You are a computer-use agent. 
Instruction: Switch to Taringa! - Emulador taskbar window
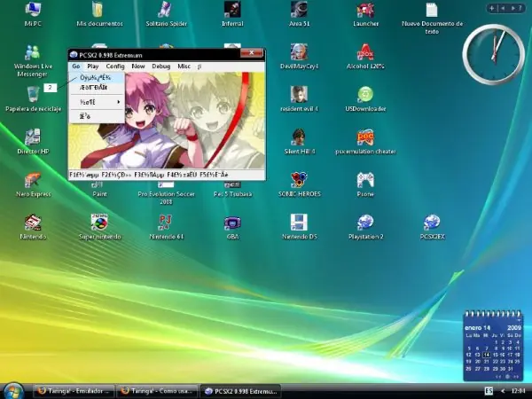74,391
